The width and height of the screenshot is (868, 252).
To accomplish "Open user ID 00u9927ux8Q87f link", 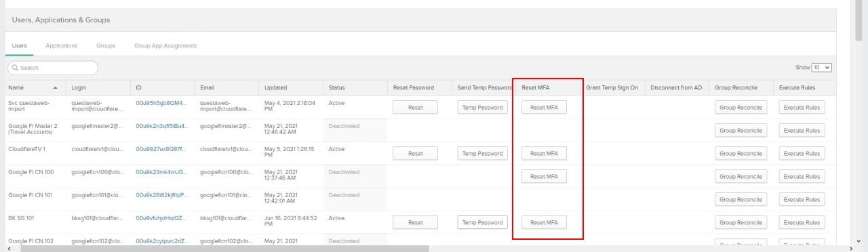I will click(x=161, y=149).
